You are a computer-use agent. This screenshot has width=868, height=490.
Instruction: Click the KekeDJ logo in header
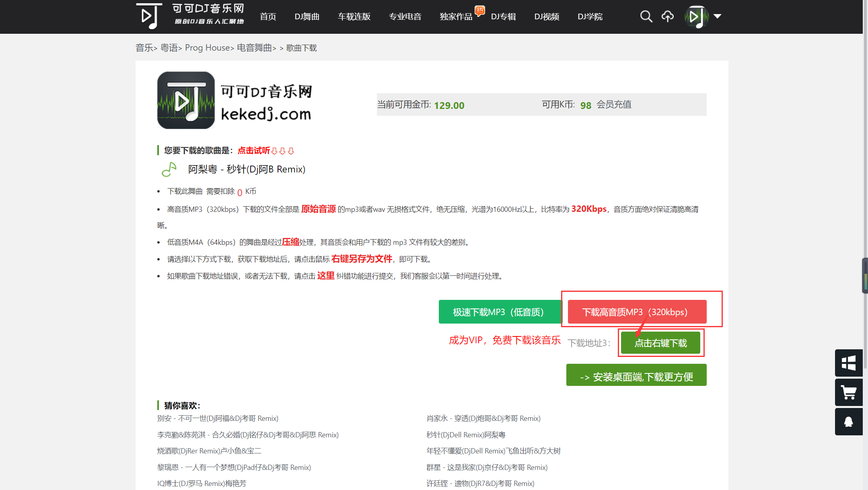coord(190,16)
